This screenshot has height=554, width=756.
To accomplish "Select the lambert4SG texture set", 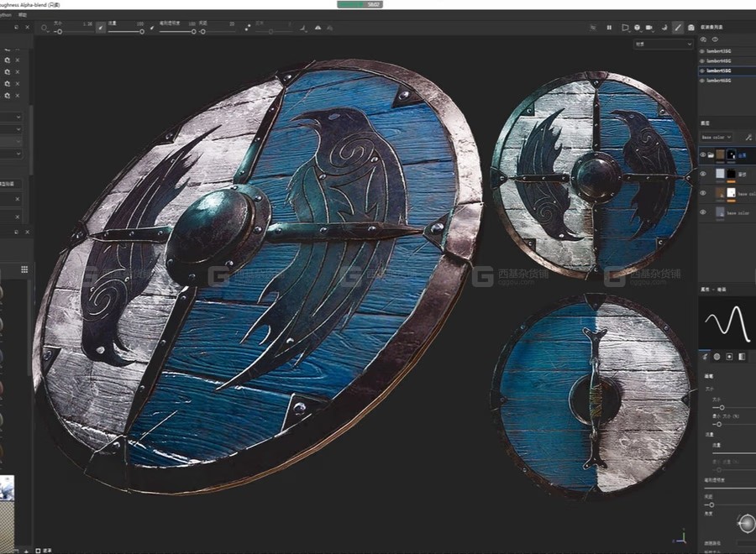I will pos(719,61).
